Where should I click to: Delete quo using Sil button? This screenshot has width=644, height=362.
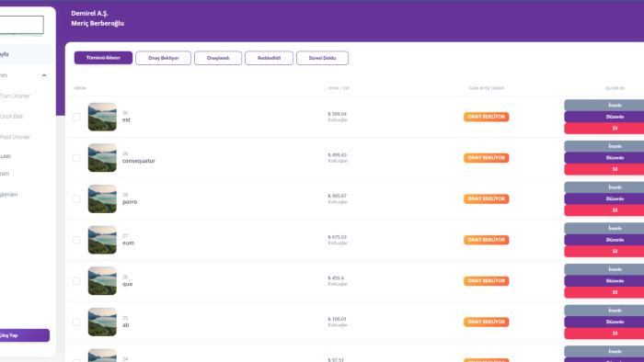coord(604,292)
